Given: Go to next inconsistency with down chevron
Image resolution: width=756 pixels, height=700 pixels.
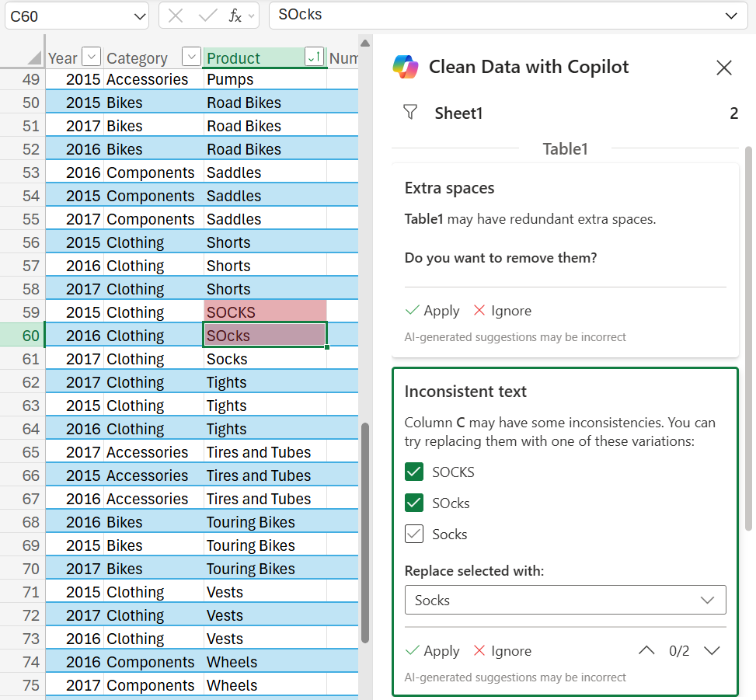Looking at the screenshot, I should [712, 650].
